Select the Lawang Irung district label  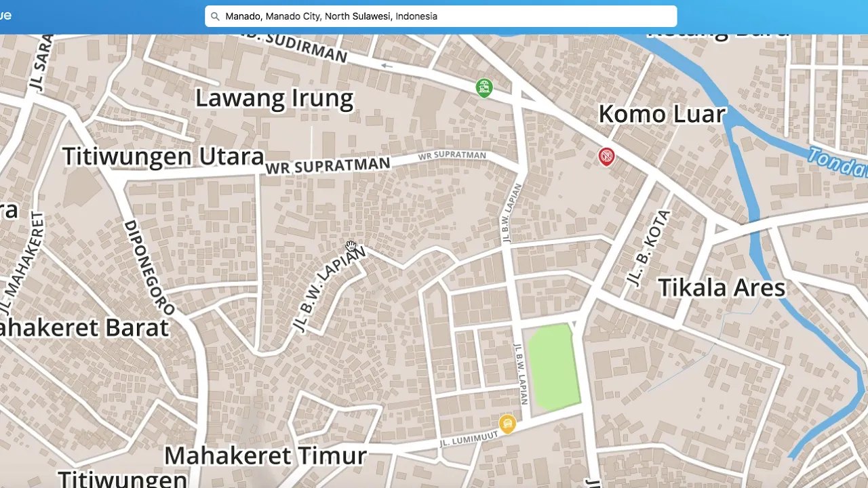pos(274,98)
